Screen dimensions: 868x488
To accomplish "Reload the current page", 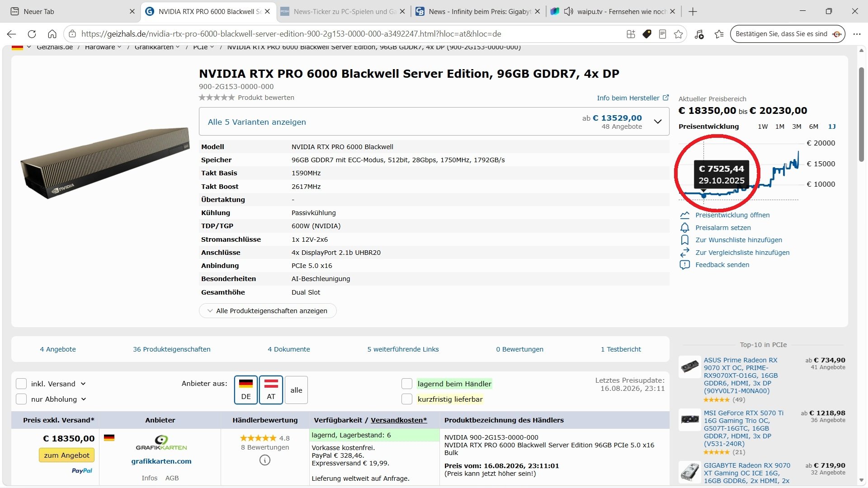I will tap(32, 34).
